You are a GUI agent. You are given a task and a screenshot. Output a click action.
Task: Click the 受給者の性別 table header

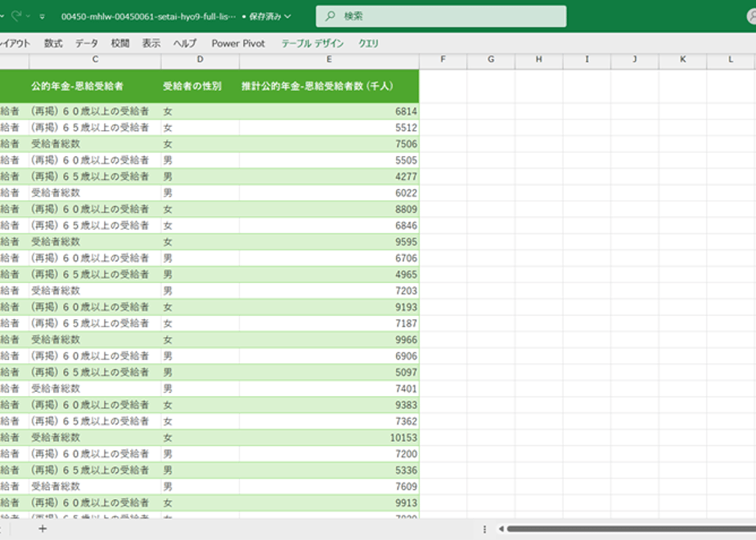coord(200,86)
